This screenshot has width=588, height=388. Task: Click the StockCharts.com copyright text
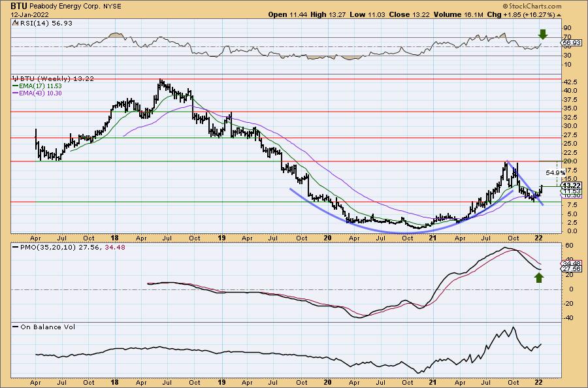pyautogui.click(x=532, y=6)
